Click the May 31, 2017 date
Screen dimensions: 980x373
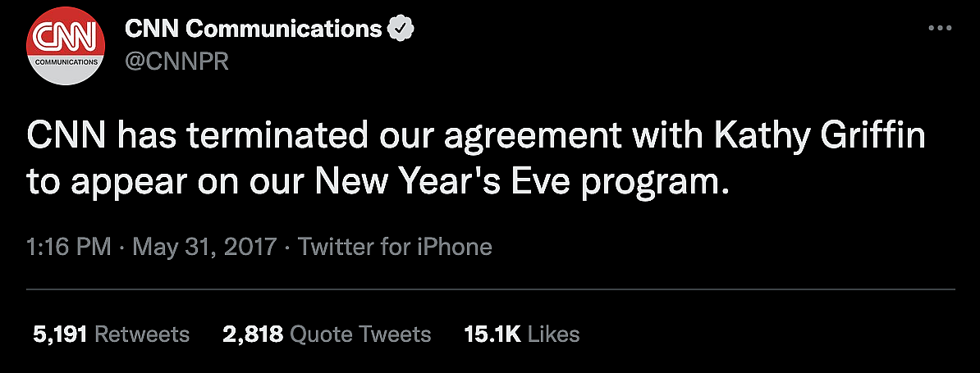pyautogui.click(x=204, y=246)
